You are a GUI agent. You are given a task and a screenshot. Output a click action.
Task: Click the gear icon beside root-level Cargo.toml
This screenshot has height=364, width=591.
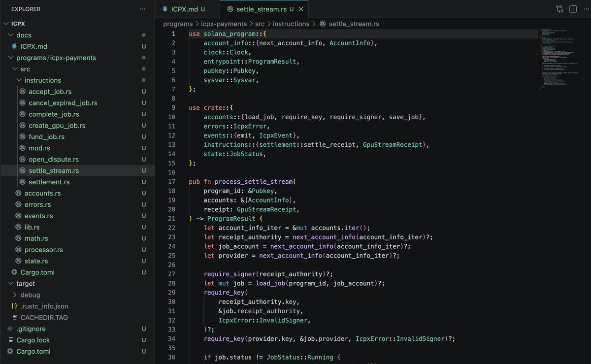pyautogui.click(x=10, y=352)
